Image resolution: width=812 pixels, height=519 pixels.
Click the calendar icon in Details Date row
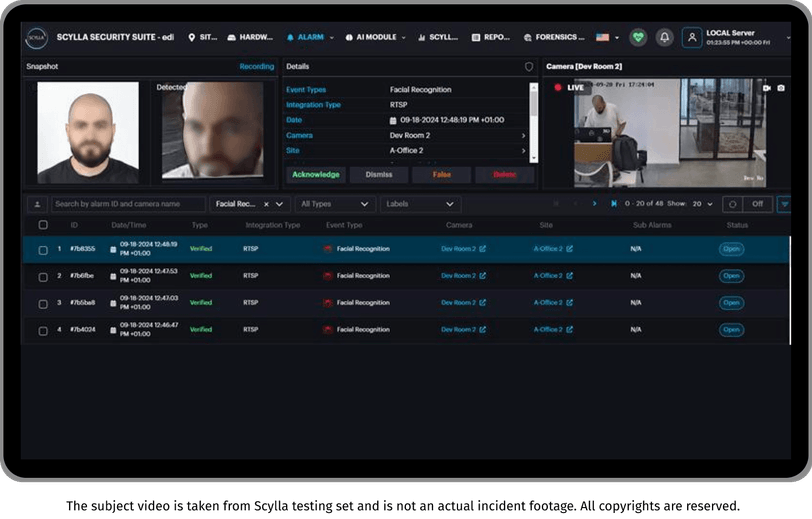tap(393, 120)
